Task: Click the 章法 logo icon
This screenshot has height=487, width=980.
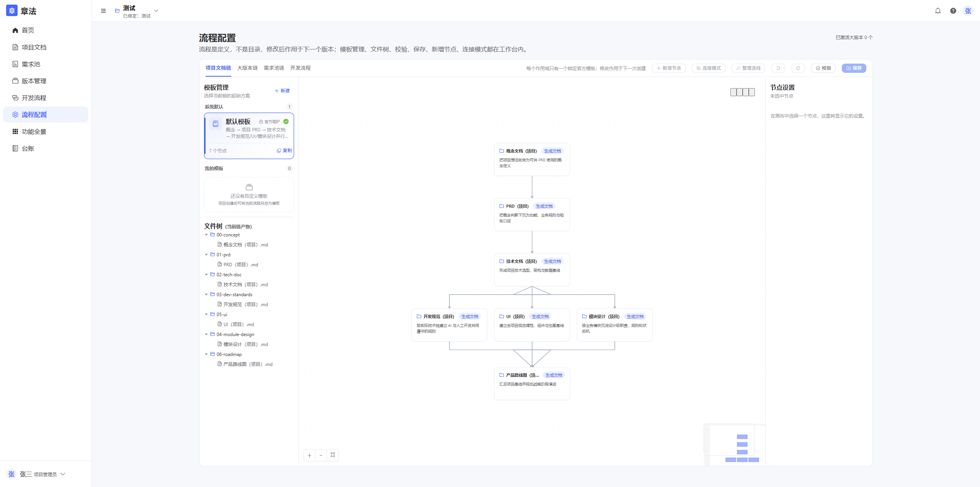Action: pos(12,11)
